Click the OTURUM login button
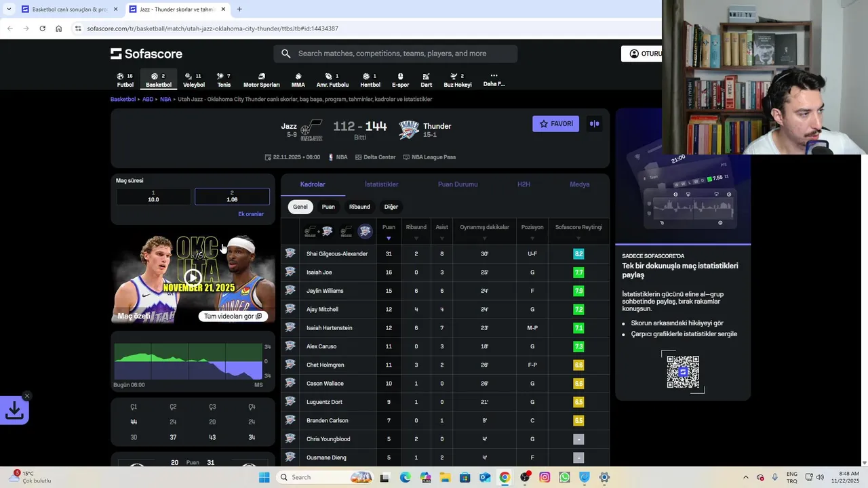The width and height of the screenshot is (868, 488). coord(642,54)
